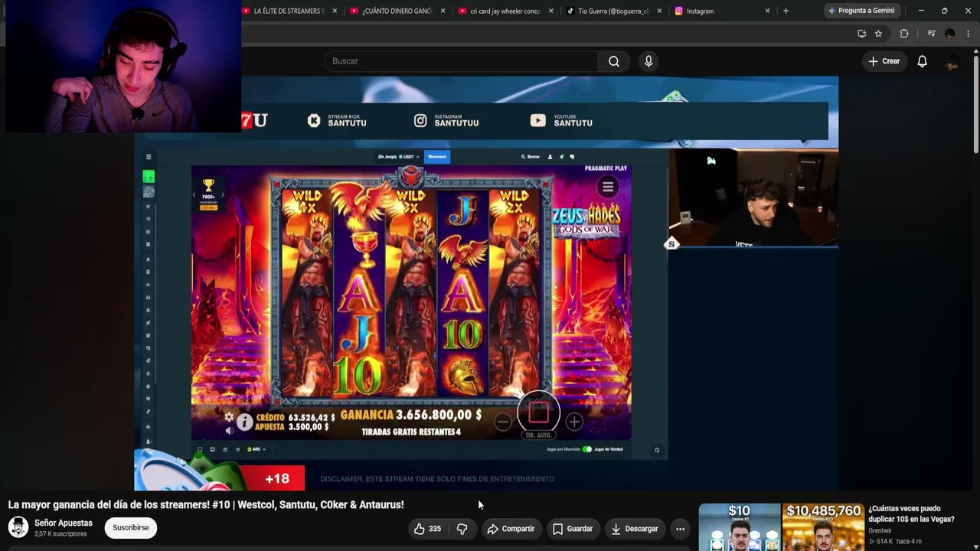Favorite the game with star icon below

[237, 449]
